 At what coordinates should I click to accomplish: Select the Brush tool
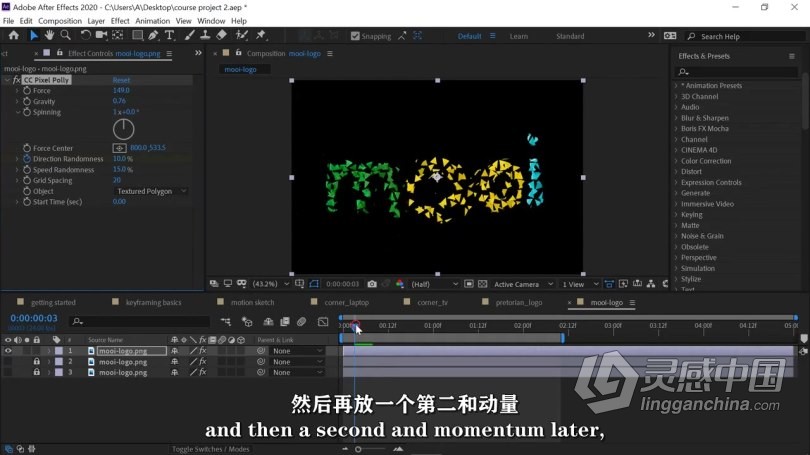point(190,35)
